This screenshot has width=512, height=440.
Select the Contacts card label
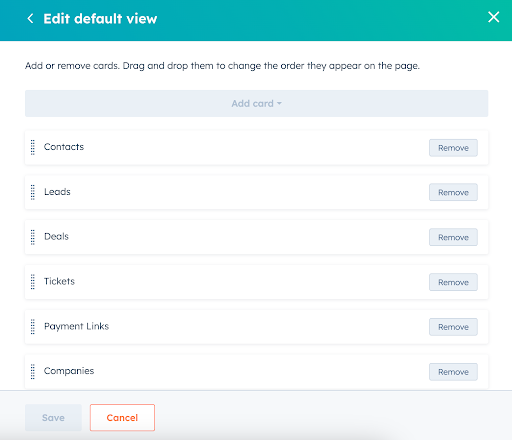(64, 147)
